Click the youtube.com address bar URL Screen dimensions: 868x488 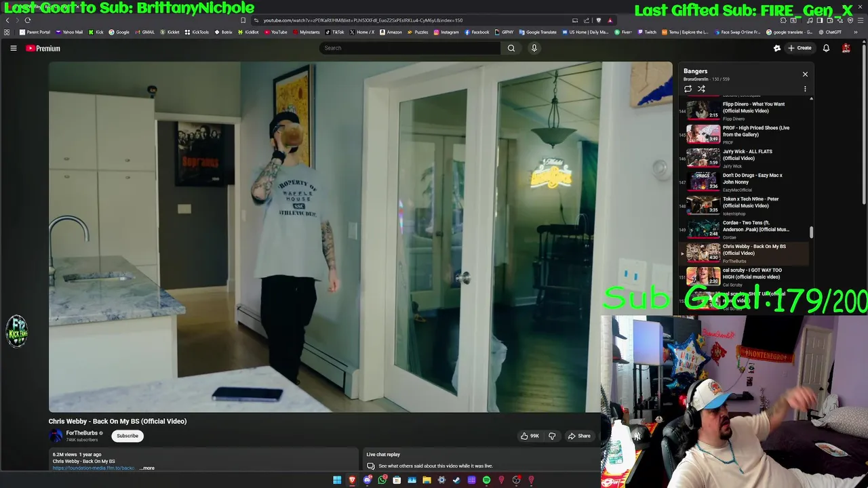coord(363,20)
